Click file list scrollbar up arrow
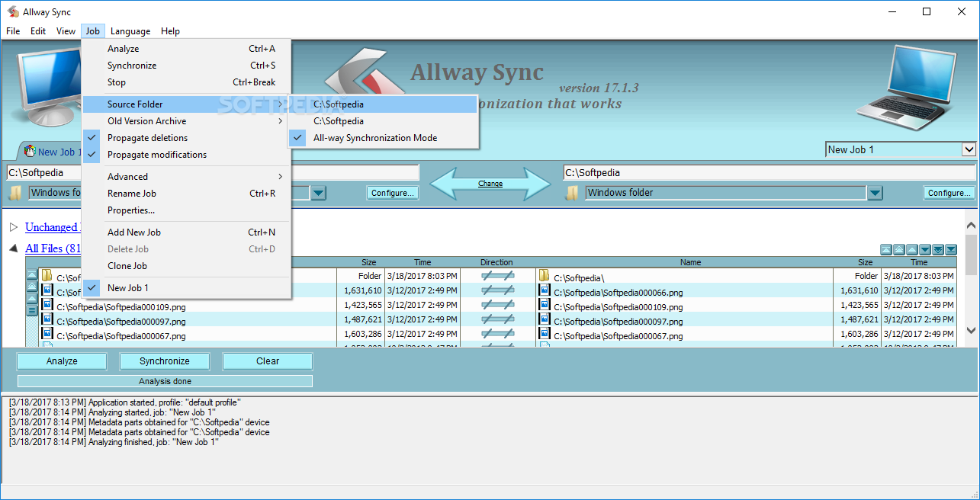The height and width of the screenshot is (500, 980). pyautogui.click(x=971, y=226)
